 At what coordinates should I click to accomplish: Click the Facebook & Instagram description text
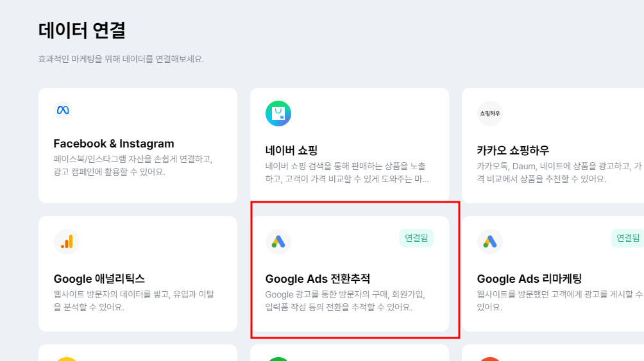(x=133, y=165)
